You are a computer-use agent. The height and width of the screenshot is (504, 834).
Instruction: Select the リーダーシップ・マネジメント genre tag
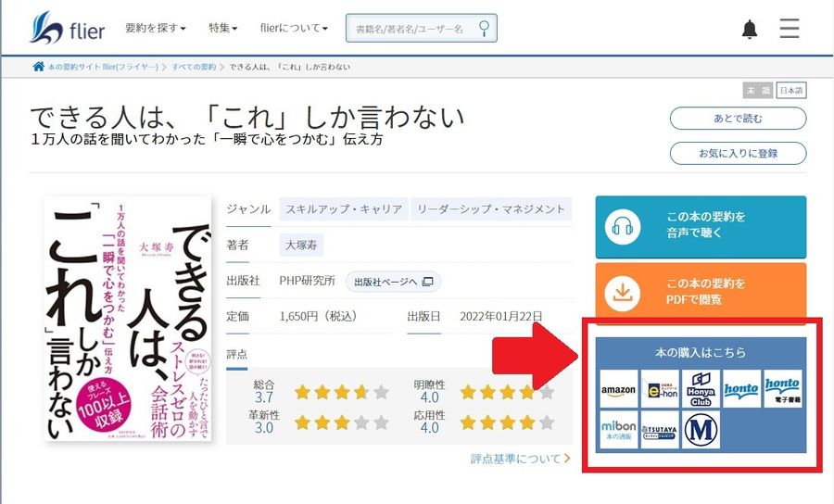point(491,209)
